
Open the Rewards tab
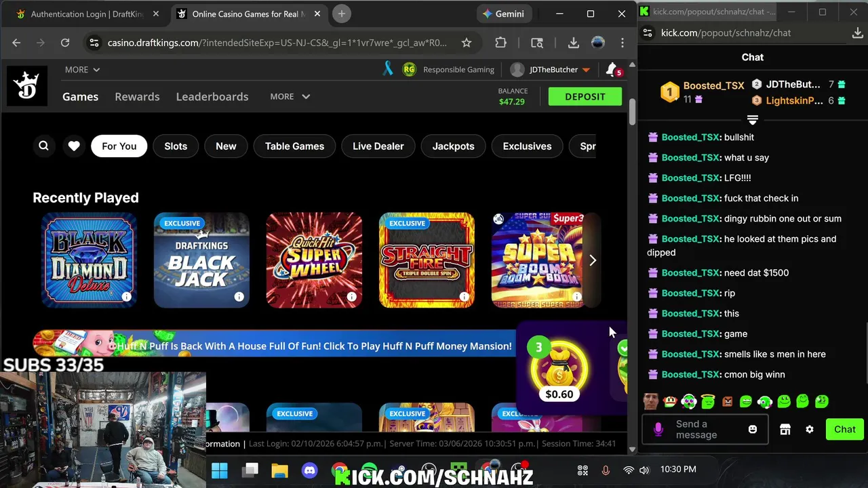pos(137,96)
